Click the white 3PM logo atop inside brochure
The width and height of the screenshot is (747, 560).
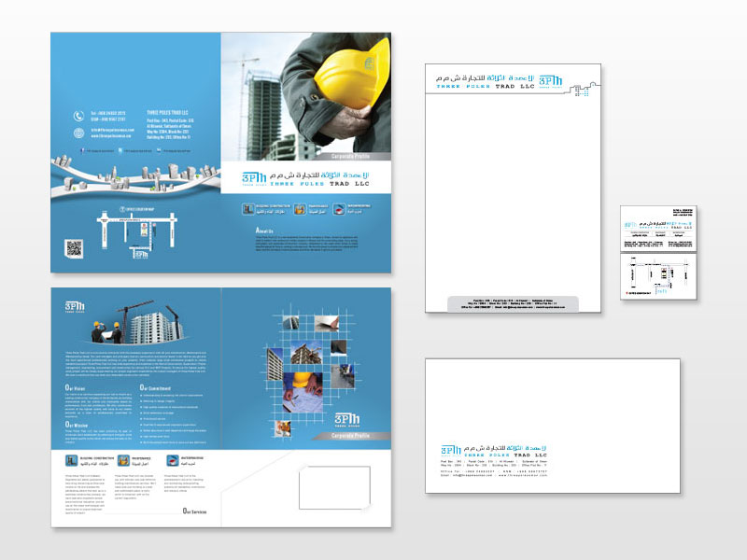point(75,307)
